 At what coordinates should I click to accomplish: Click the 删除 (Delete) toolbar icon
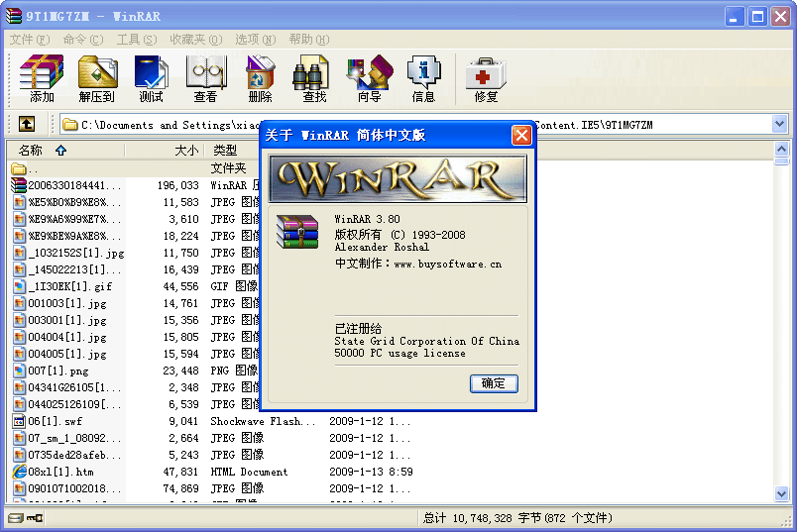[x=260, y=78]
